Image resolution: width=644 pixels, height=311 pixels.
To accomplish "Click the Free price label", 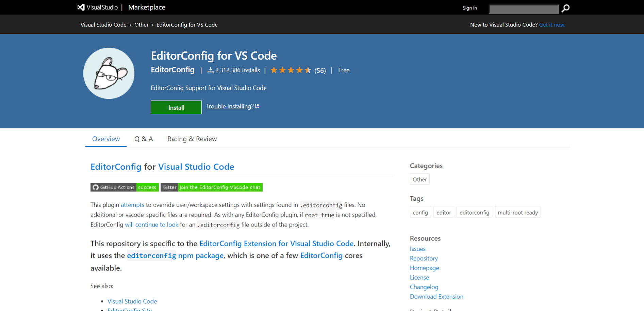I will pyautogui.click(x=344, y=70).
